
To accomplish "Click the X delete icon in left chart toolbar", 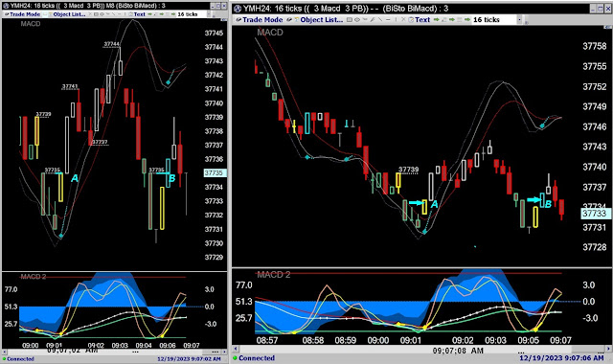I will pos(90,14).
